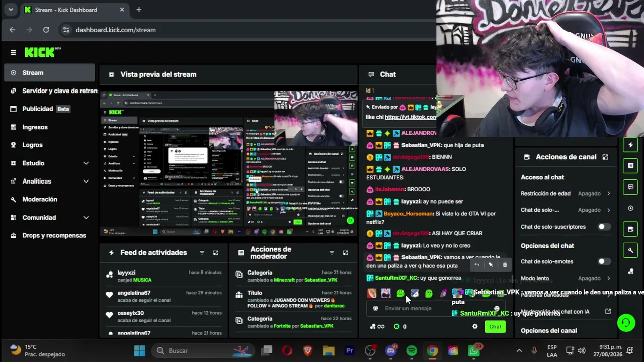Screen dimensions: 644x362
Task: Toggle the activity feed panel lightning button
Action: 631,145
